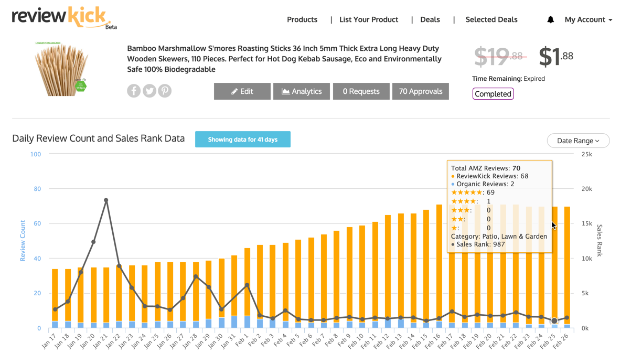631x364 pixels.
Task: View the 0 Requests button
Action: pyautogui.click(x=361, y=91)
